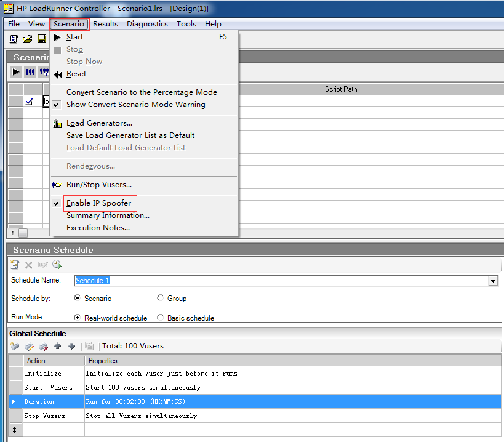Click the Start Scenario play button in Scenario panel
The height and width of the screenshot is (442, 504).
pyautogui.click(x=15, y=71)
